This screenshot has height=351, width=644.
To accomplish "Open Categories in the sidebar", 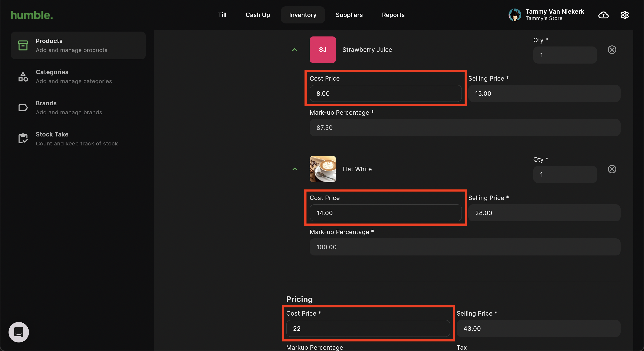I will (x=78, y=77).
